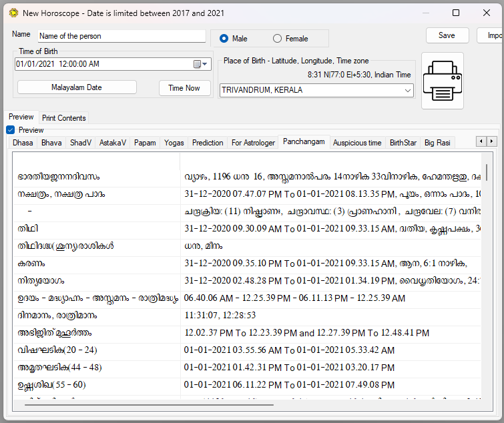
Task: Select the Female radio button
Action: coord(278,39)
